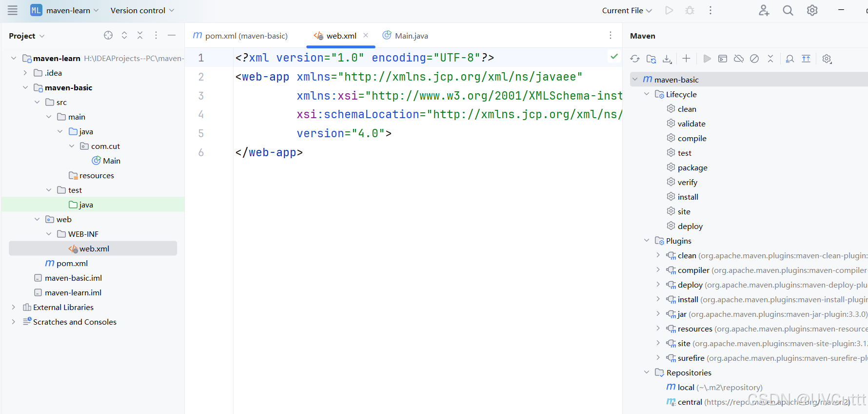Click the Run button in the top toolbar
The width and height of the screenshot is (868, 414).
tap(669, 10)
